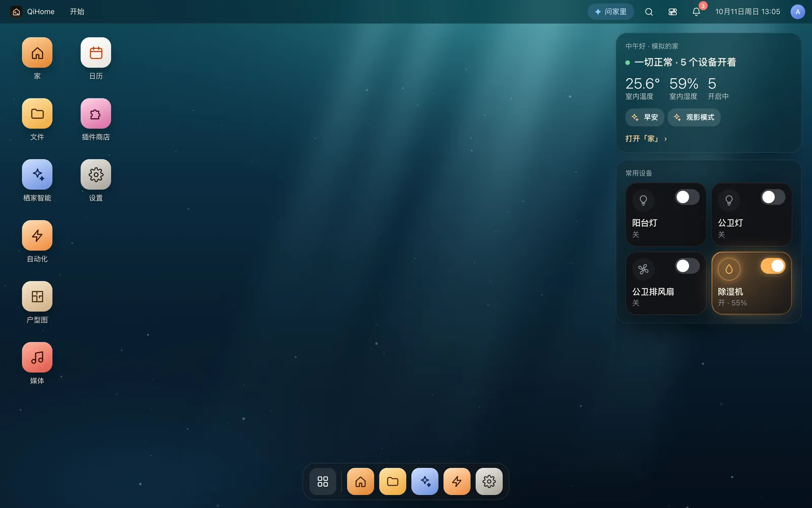Activate the 早安 scene

click(x=645, y=117)
